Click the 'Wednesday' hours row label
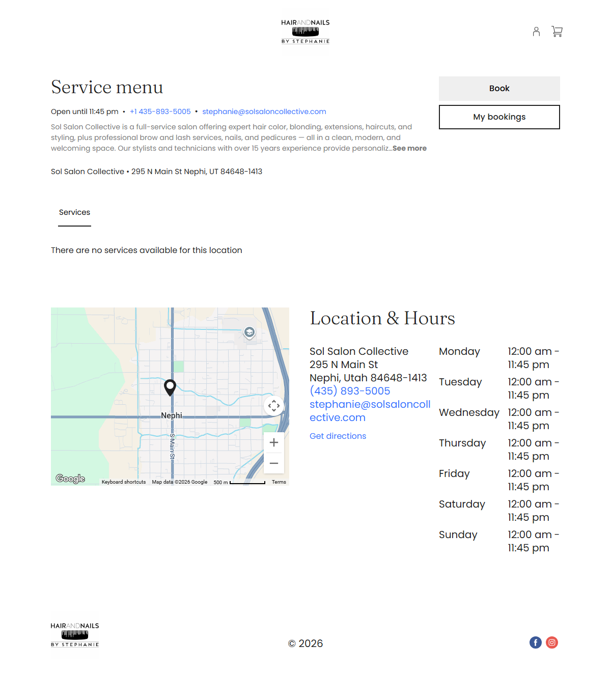This screenshot has width=611, height=700. 469,412
